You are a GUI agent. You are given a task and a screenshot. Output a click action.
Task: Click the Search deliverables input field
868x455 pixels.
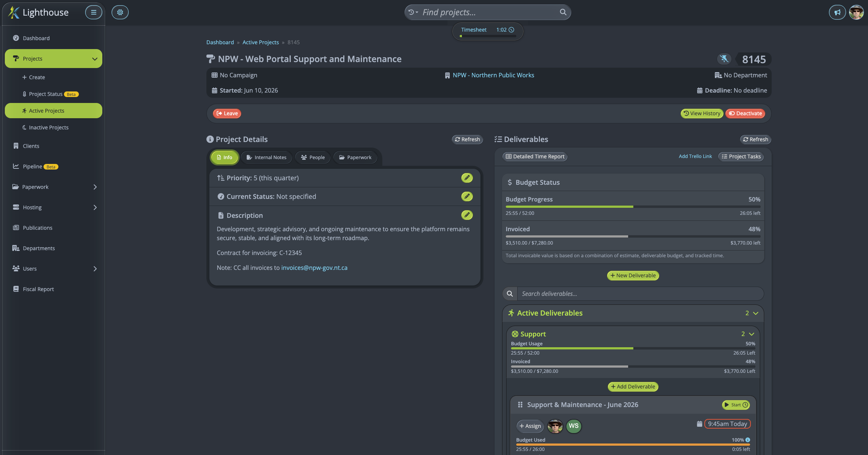(x=640, y=294)
